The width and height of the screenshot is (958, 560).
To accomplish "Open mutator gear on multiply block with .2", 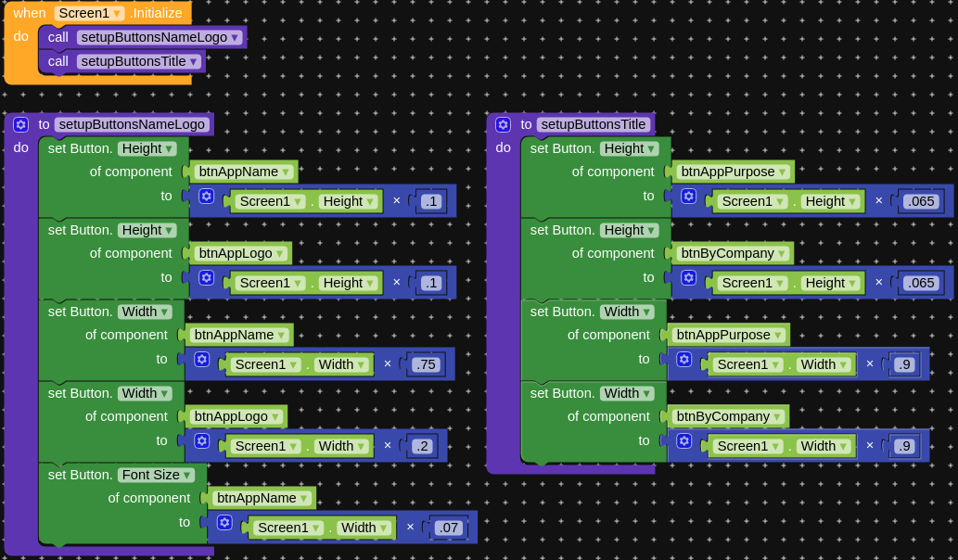I will (201, 441).
